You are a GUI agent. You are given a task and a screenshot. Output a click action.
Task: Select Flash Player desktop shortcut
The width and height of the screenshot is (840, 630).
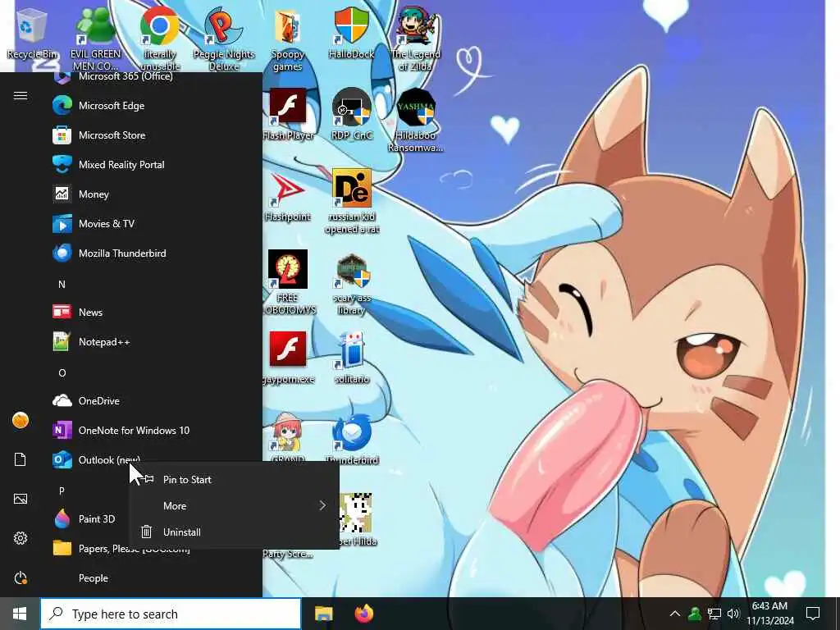[x=288, y=115]
